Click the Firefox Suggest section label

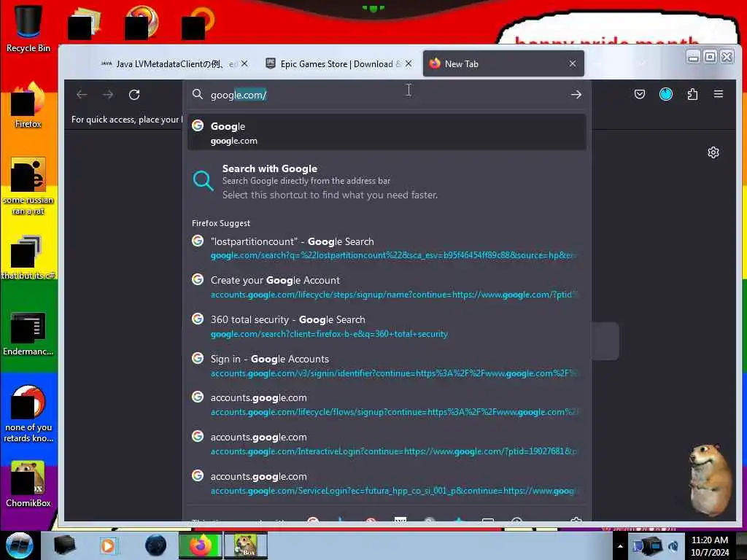click(221, 223)
